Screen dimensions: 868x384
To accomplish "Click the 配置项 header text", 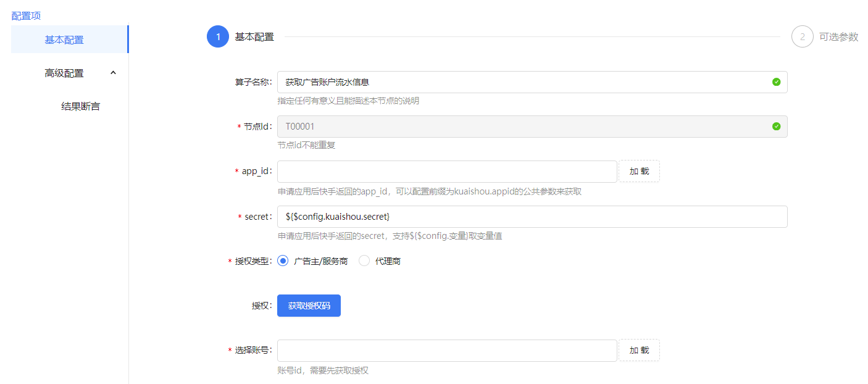I will [26, 15].
